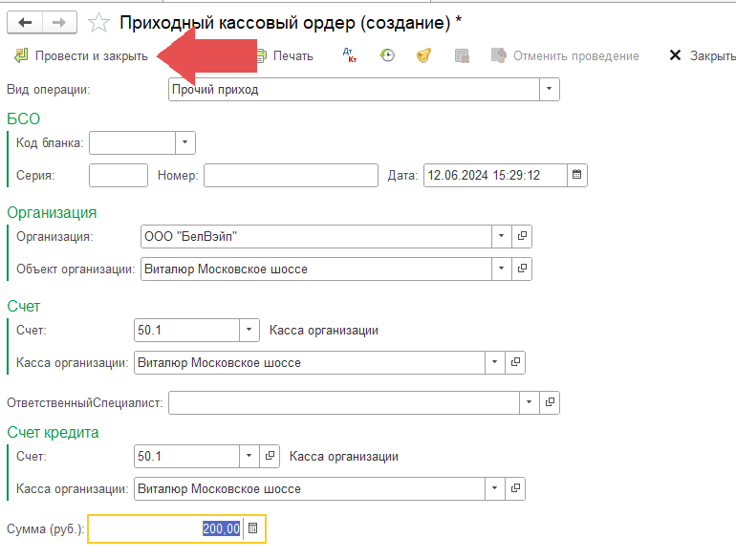Click the Печать button
736x560 pixels.
click(284, 55)
